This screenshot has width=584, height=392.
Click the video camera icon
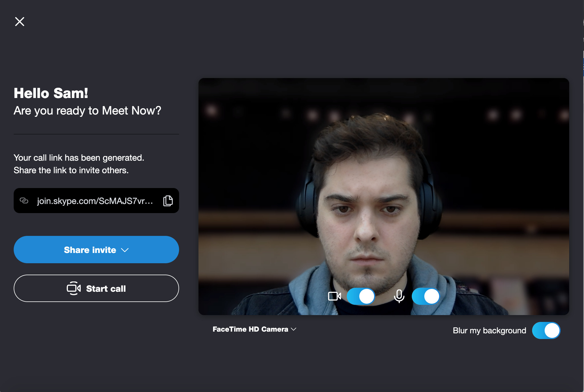tap(334, 296)
